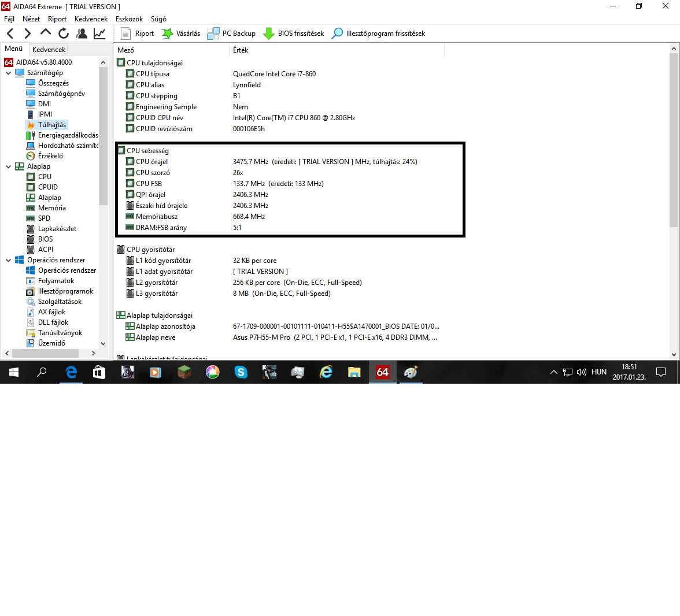Open the Windows Start menu
The width and height of the screenshot is (680, 616).
click(x=14, y=372)
